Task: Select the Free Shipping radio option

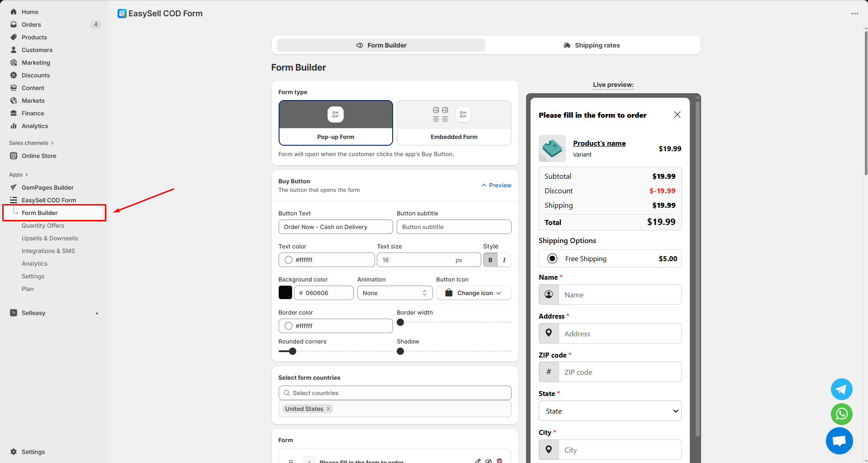Action: pyautogui.click(x=552, y=258)
